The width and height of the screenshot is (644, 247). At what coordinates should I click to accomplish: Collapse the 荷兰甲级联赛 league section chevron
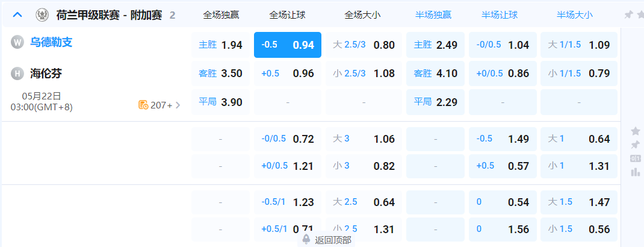tap(17, 15)
